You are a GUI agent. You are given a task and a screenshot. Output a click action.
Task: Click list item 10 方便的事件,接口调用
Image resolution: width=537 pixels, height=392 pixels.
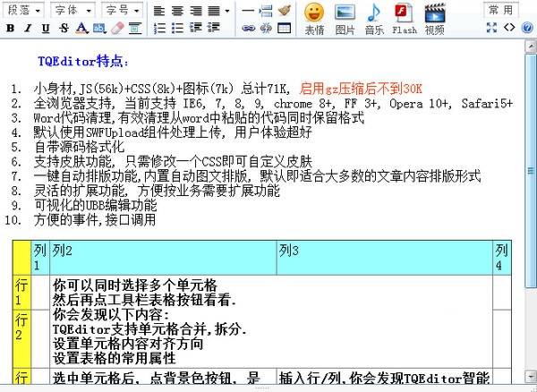[x=95, y=220]
